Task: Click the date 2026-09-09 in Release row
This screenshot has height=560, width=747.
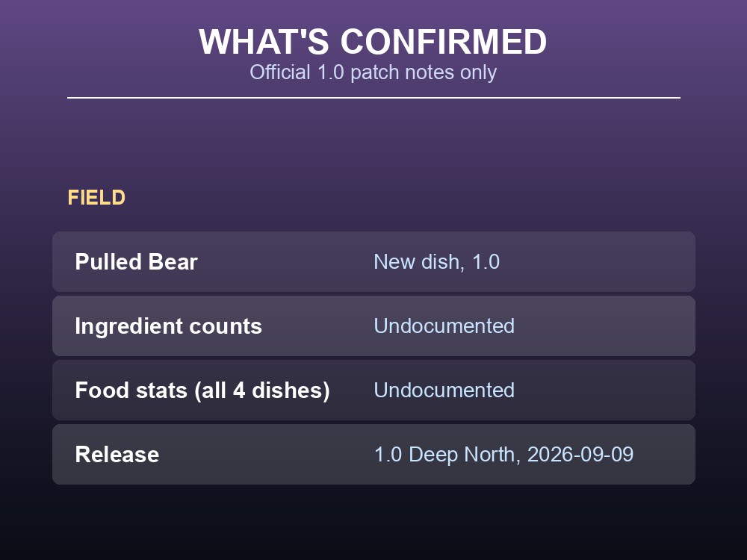Action: pos(580,454)
